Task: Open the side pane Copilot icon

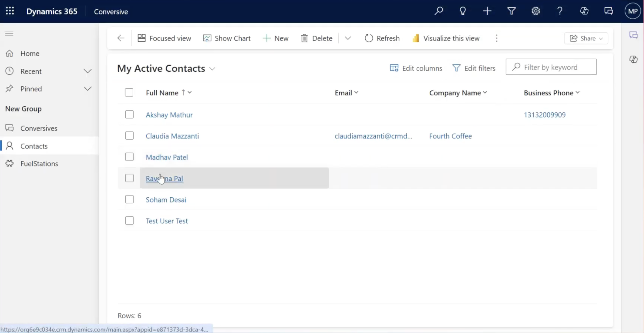Action: pyautogui.click(x=633, y=59)
